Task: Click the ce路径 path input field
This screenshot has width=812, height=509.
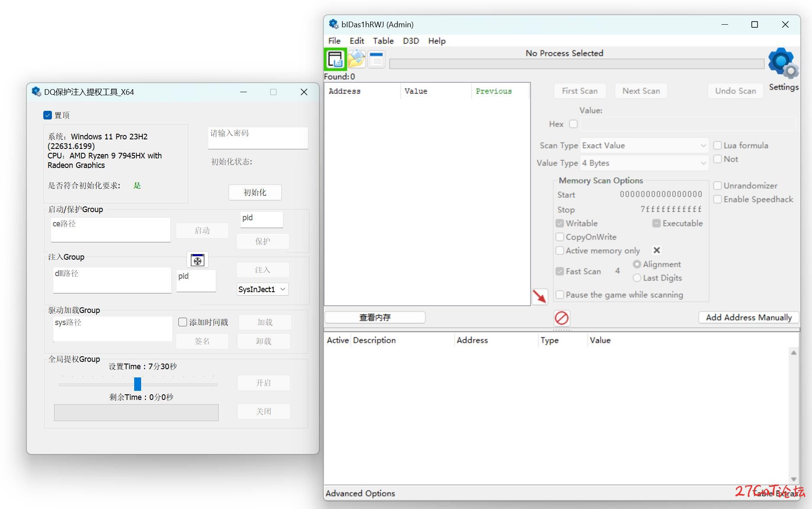Action: (x=111, y=229)
